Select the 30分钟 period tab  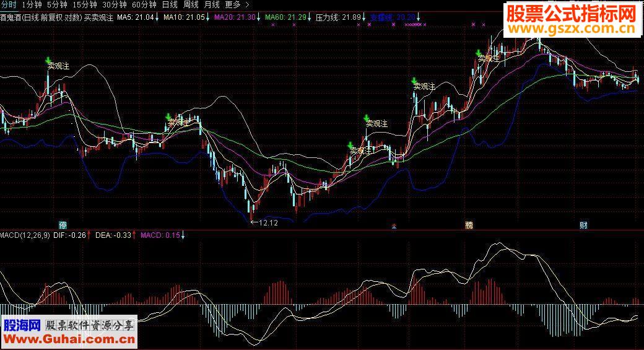click(115, 4)
